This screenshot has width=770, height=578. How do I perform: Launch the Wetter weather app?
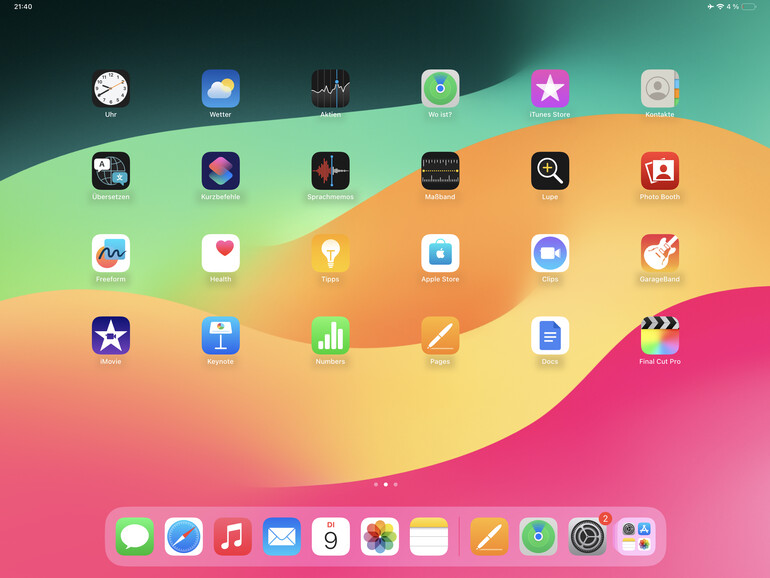click(x=220, y=88)
